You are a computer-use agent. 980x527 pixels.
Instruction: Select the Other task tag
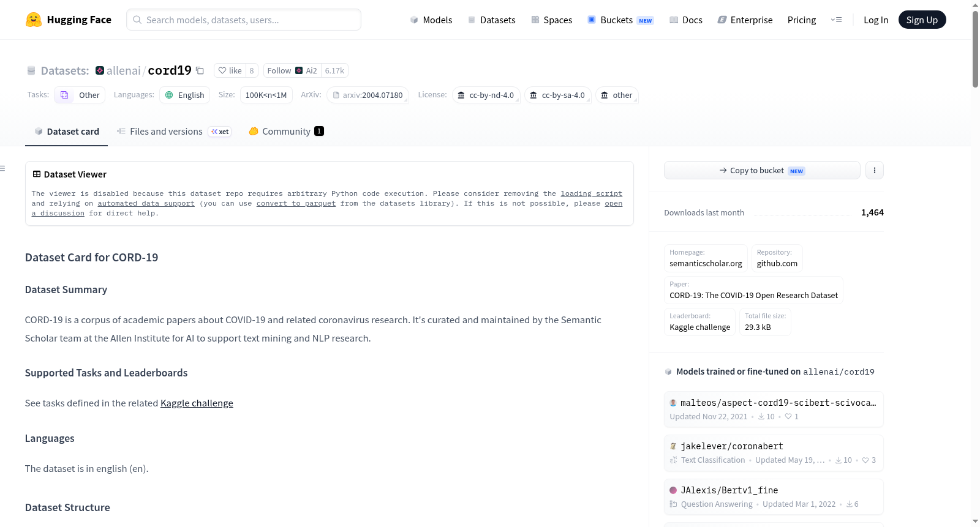click(x=80, y=95)
